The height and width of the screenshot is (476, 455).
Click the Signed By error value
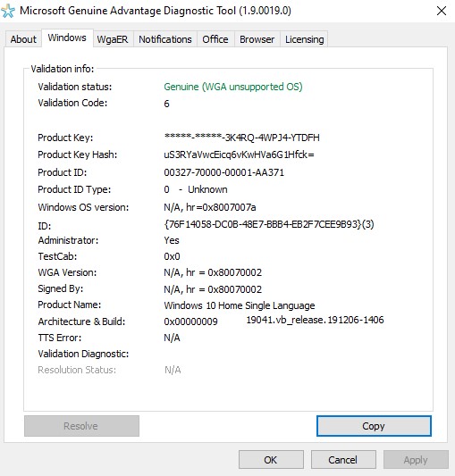213,289
